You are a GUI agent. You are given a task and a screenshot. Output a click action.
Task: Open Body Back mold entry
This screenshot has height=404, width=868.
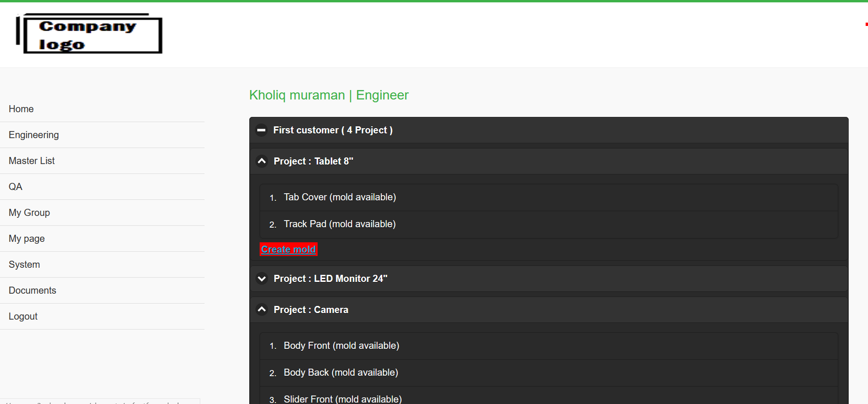(x=341, y=372)
